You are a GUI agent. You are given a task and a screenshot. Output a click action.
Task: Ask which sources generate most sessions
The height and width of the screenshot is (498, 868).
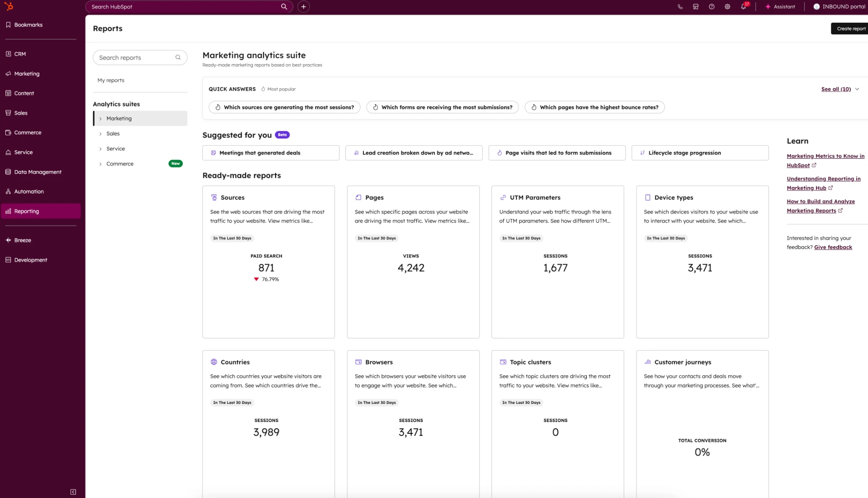tap(284, 107)
